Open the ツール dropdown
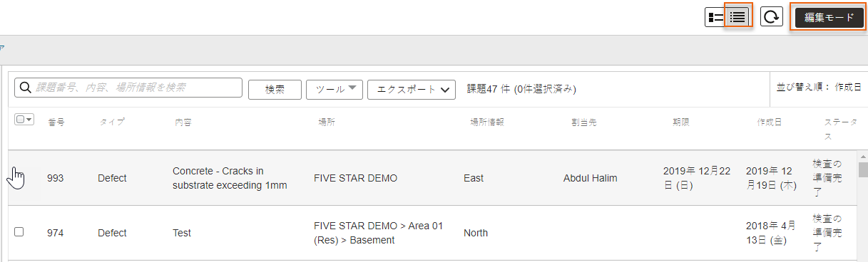868x262 pixels. 335,89
